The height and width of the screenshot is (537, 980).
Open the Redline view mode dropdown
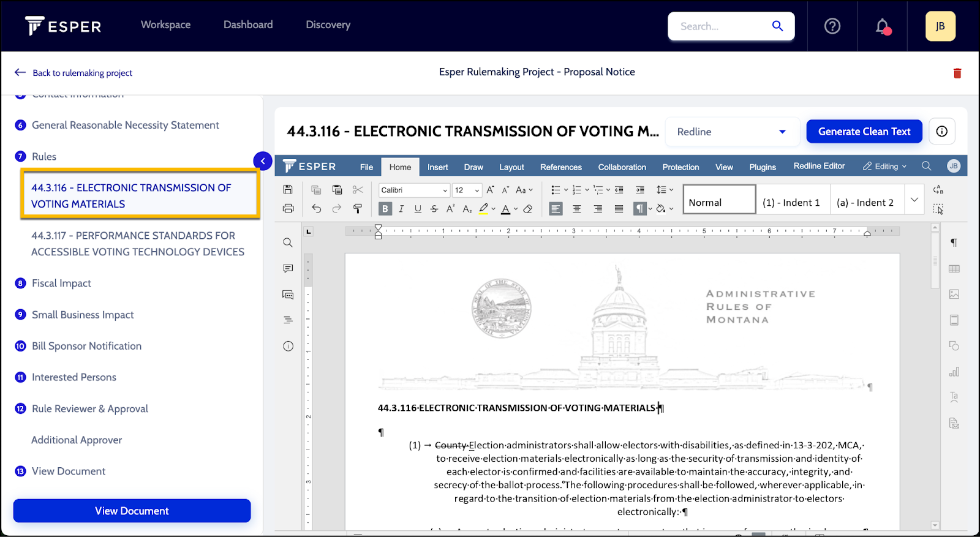click(732, 132)
